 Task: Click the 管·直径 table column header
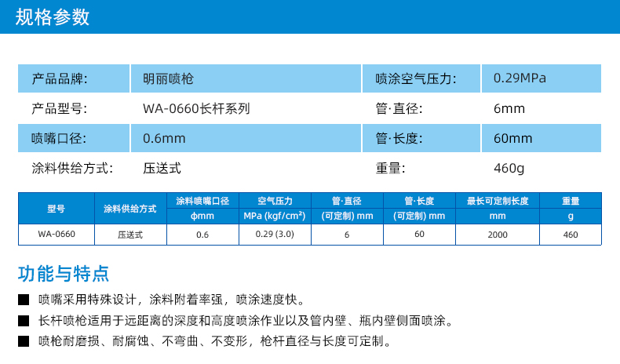click(x=347, y=201)
